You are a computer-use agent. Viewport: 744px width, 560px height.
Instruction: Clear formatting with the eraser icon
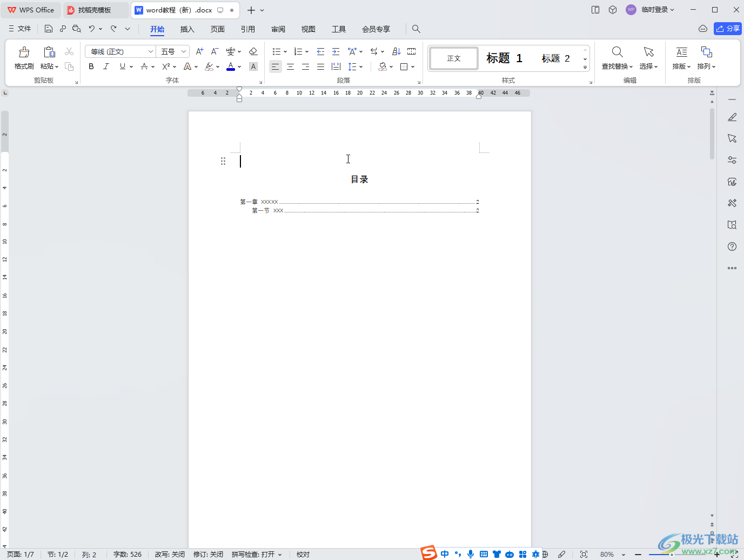pos(253,51)
